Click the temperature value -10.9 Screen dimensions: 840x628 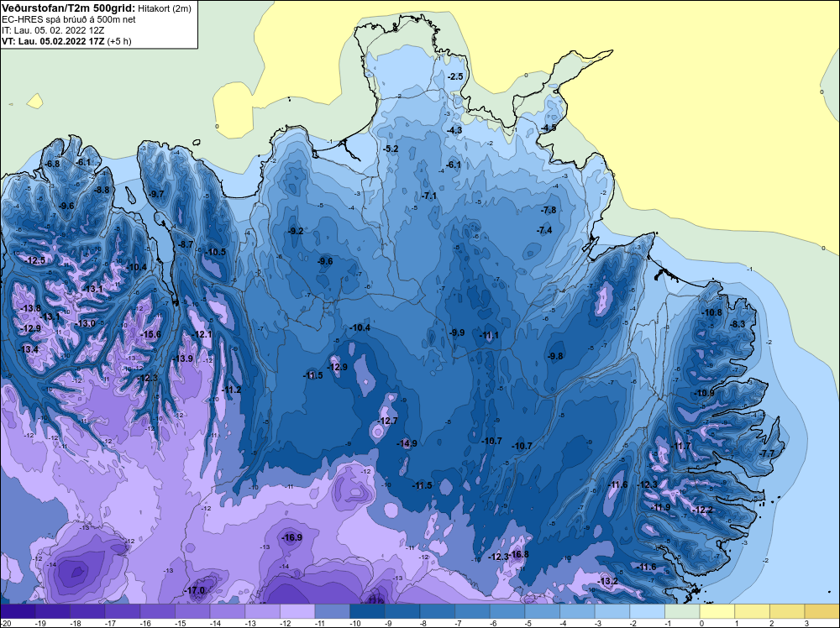pos(705,393)
